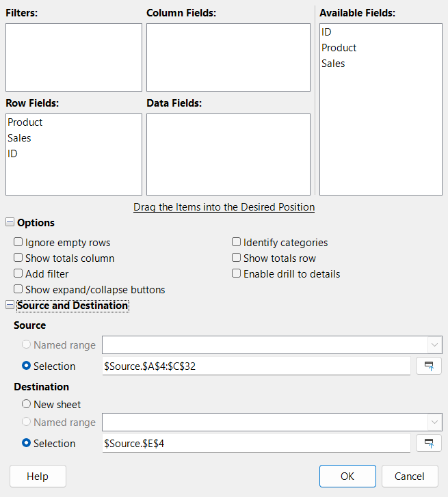Select Product in Row Fields list
The image size is (448, 497).
pyautogui.click(x=25, y=122)
